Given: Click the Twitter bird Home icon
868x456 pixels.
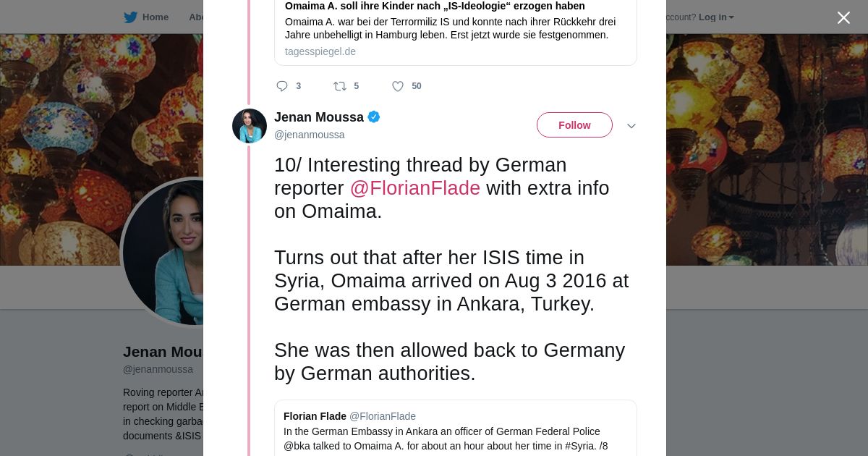Looking at the screenshot, I should point(130,17).
